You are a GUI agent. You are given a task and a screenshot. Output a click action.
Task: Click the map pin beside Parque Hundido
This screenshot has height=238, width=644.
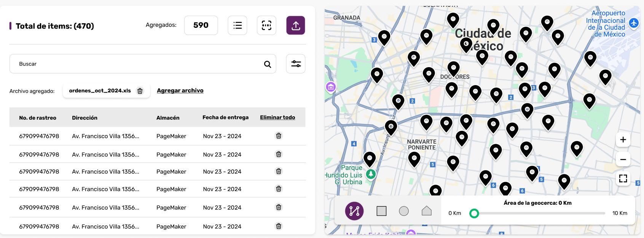(x=370, y=159)
